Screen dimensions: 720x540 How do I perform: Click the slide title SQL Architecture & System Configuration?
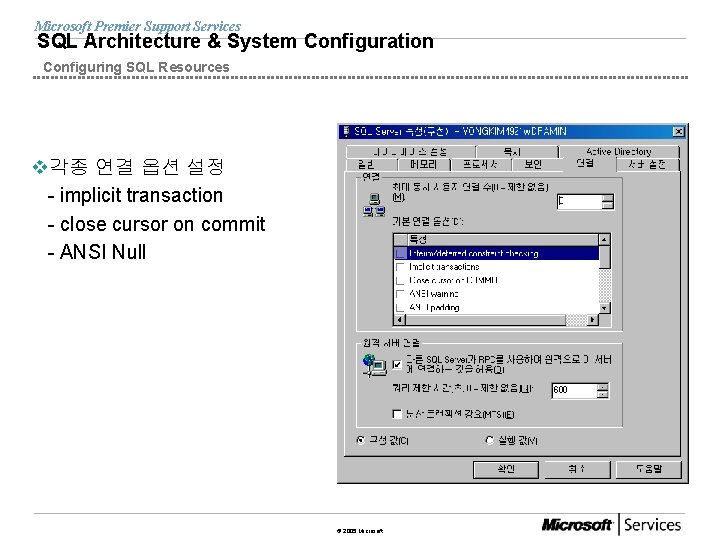[235, 41]
